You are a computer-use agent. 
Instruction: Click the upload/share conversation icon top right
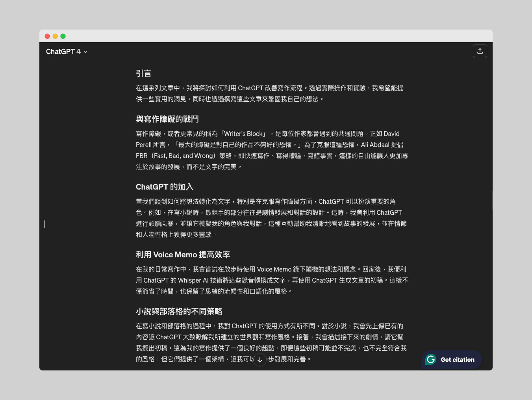click(480, 51)
